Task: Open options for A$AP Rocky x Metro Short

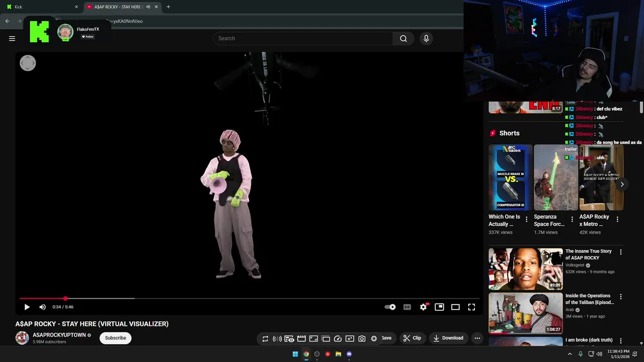Action: (x=617, y=219)
